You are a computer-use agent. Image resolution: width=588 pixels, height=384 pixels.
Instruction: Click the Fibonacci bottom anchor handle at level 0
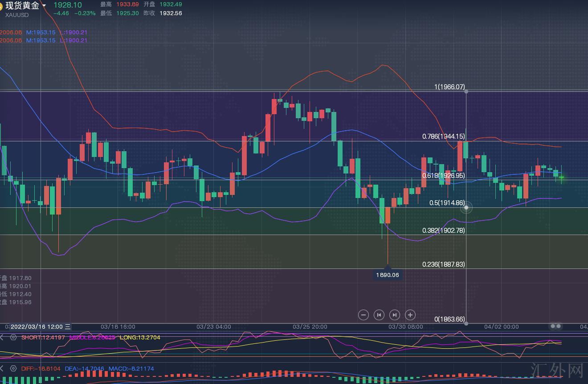466,323
